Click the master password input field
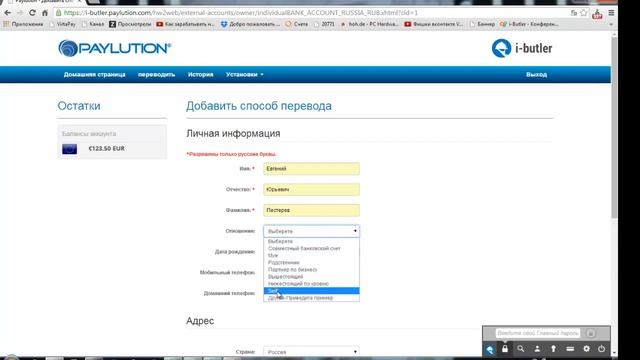640x360 pixels. point(538,333)
